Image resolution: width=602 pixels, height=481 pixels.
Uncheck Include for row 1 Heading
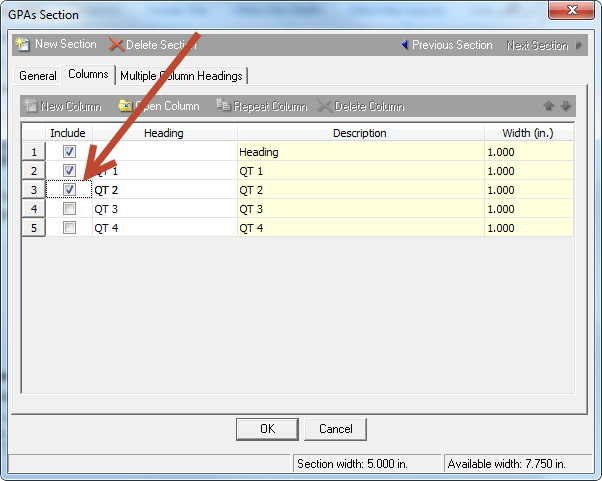pyautogui.click(x=69, y=152)
